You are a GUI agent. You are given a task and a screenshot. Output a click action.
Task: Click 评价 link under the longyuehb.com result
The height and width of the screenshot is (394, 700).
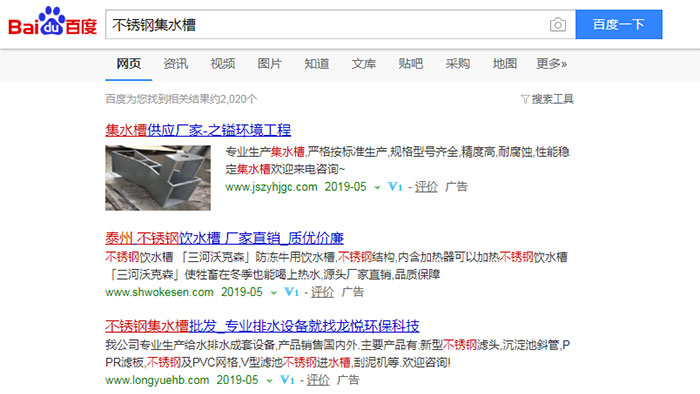(318, 380)
